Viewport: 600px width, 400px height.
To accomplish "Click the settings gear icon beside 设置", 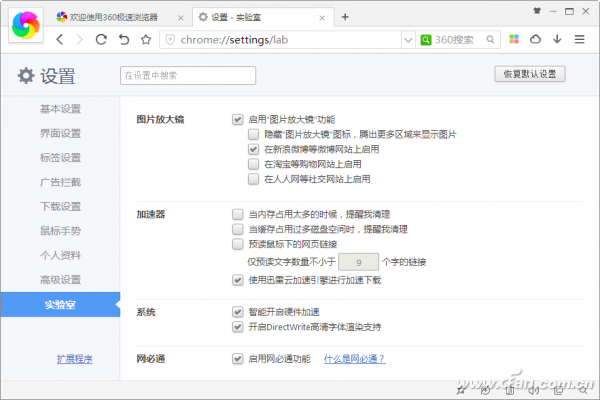I will [26, 75].
